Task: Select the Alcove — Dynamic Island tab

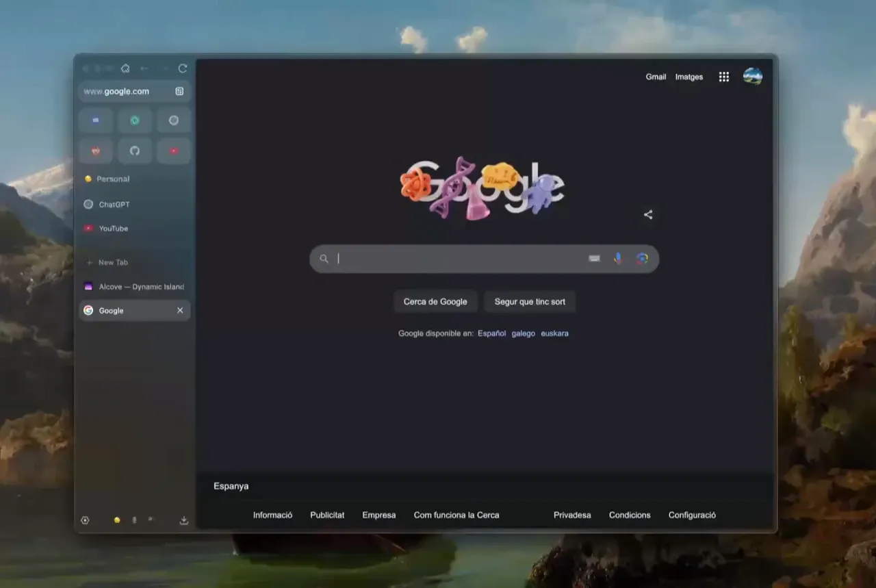Action: pyautogui.click(x=134, y=286)
